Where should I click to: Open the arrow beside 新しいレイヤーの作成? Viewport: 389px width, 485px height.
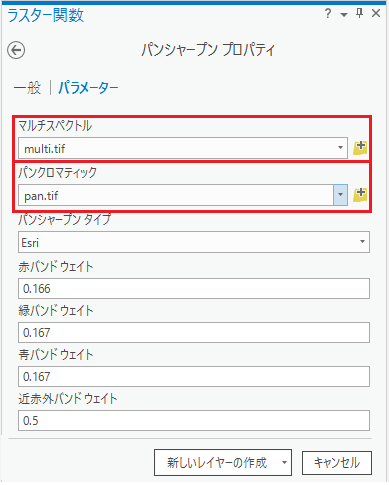point(284,462)
